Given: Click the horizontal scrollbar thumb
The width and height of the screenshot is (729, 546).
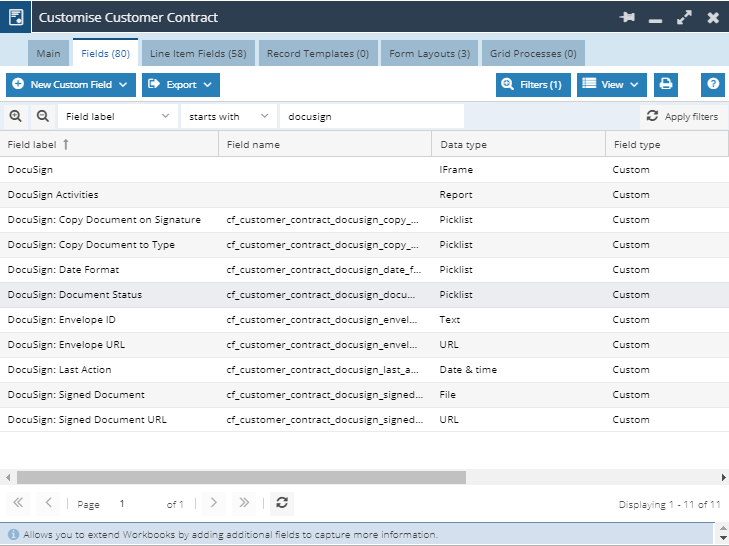Looking at the screenshot, I should [x=240, y=478].
